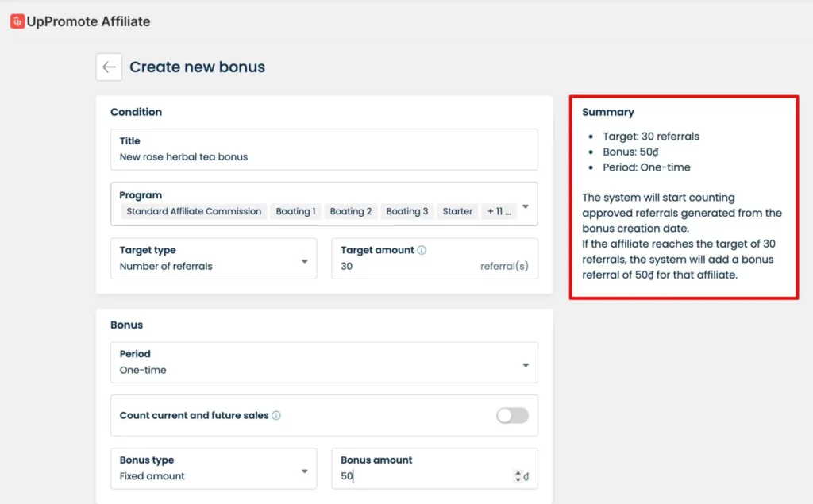Click the UpPromote Affiliate logo icon

(17, 21)
